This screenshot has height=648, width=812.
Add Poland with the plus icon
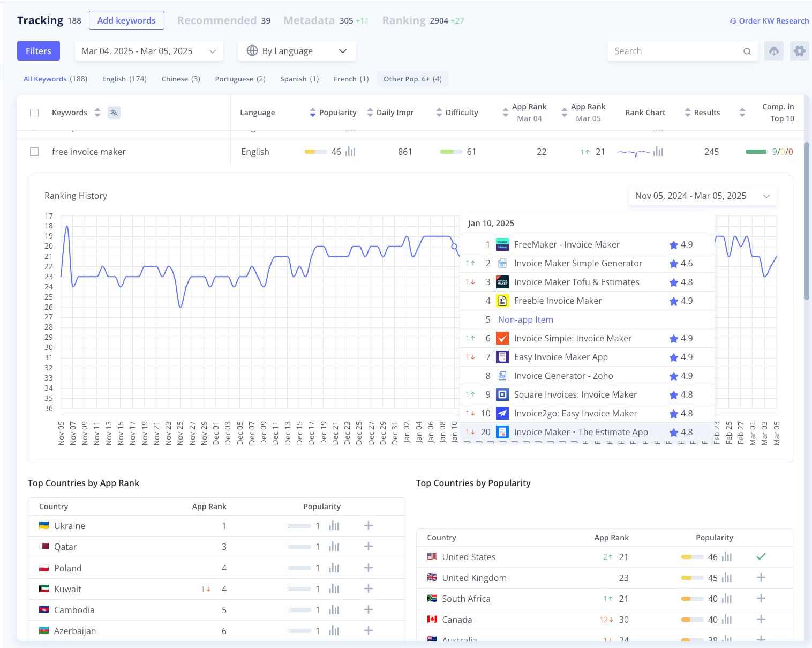coord(369,568)
